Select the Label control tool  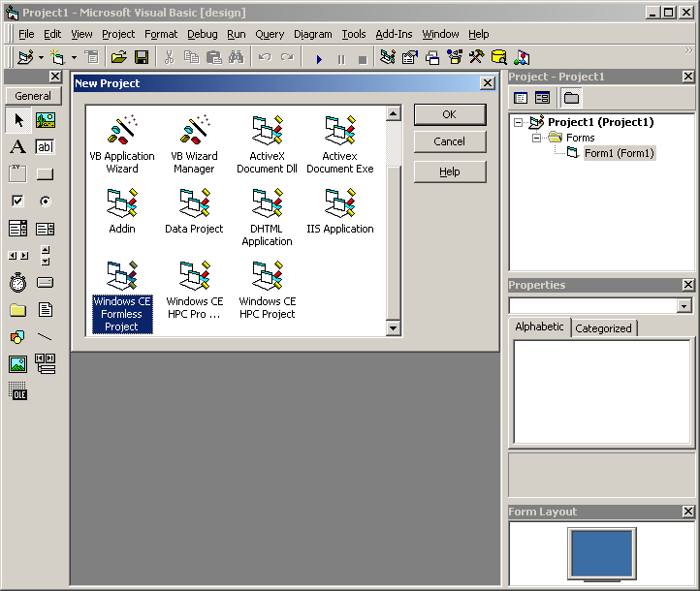[x=18, y=146]
